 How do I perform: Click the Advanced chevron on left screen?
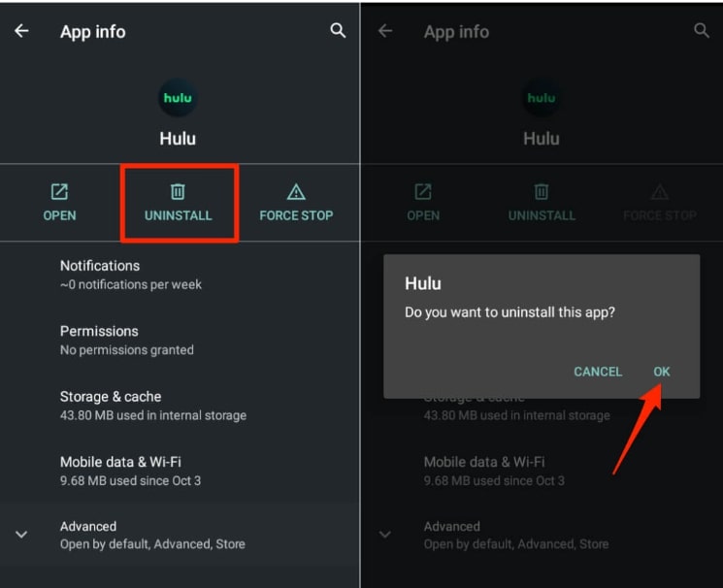(x=21, y=535)
